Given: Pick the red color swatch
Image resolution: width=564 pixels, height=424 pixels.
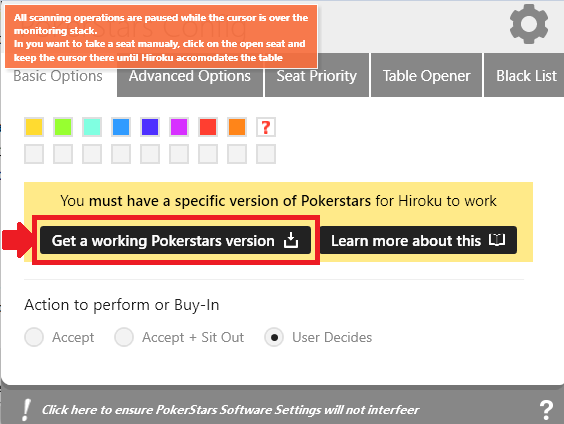Looking at the screenshot, I should coord(208,127).
